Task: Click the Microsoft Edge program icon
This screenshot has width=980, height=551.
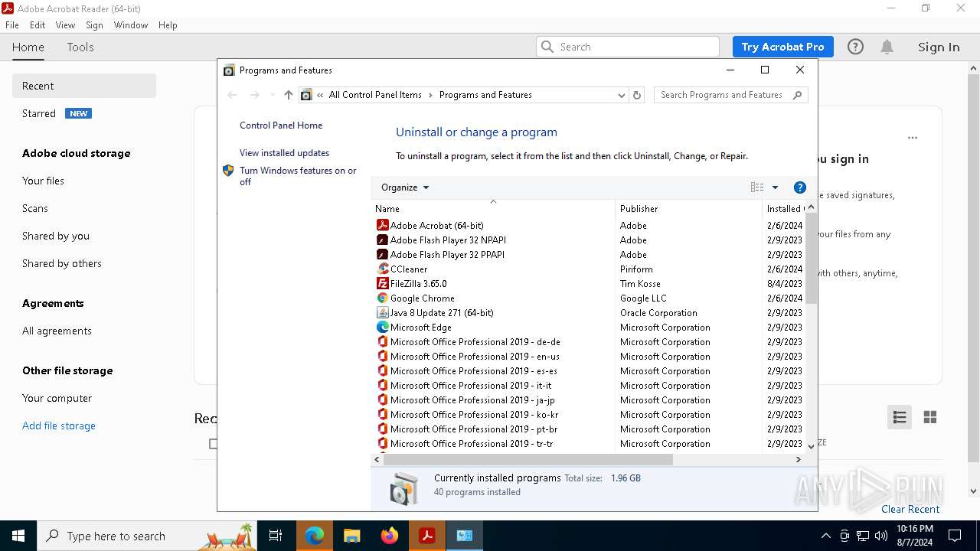Action: 383,327
